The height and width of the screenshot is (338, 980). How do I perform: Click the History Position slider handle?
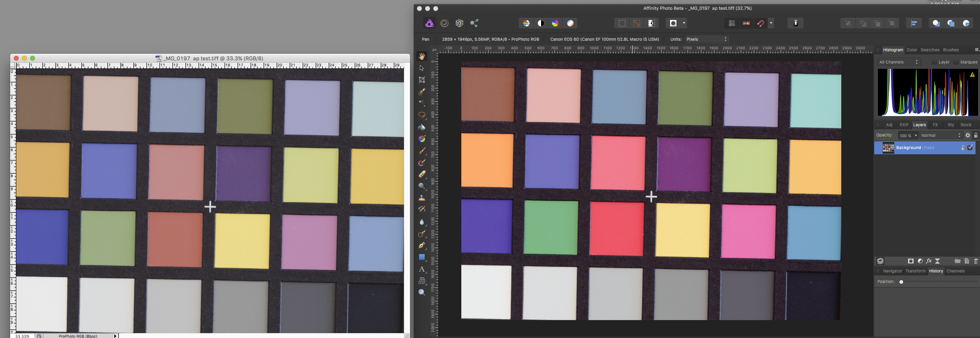click(x=901, y=282)
